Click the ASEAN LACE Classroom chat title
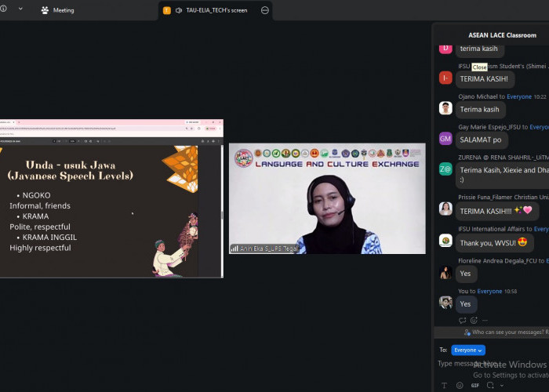Viewport: 549px width, 392px height. [502, 35]
